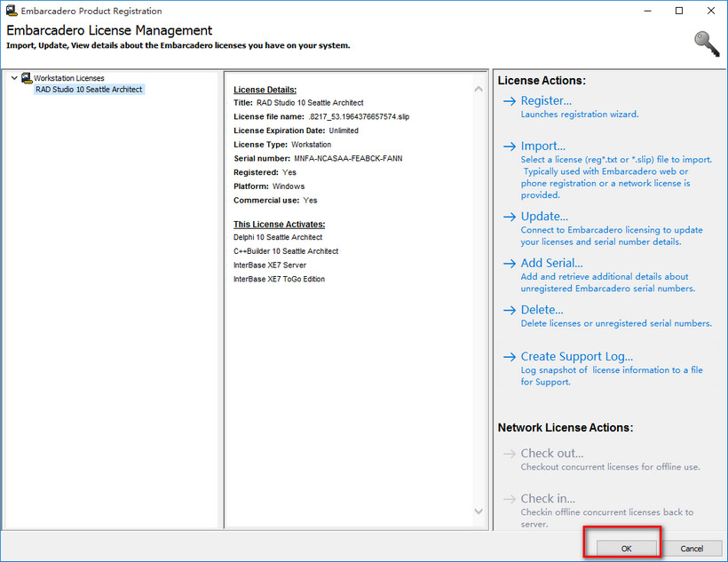The width and height of the screenshot is (728, 562).
Task: Select RAD Studio 10 Seattle Architect license
Action: click(x=88, y=90)
